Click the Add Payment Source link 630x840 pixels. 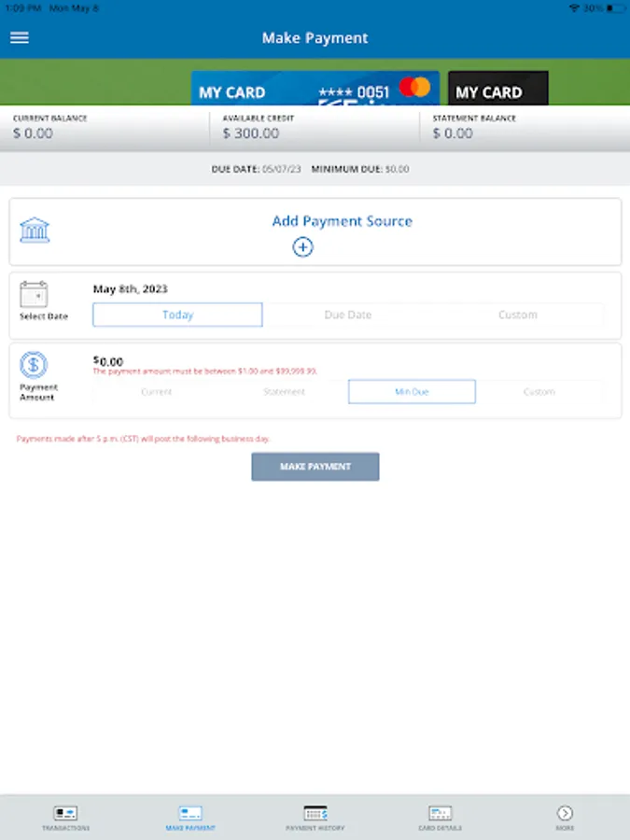pos(343,221)
